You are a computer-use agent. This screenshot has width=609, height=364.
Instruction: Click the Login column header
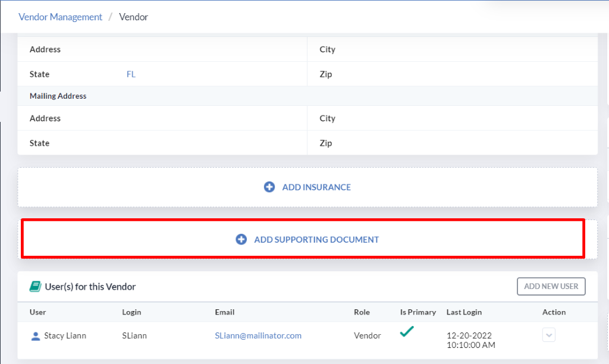[131, 312]
